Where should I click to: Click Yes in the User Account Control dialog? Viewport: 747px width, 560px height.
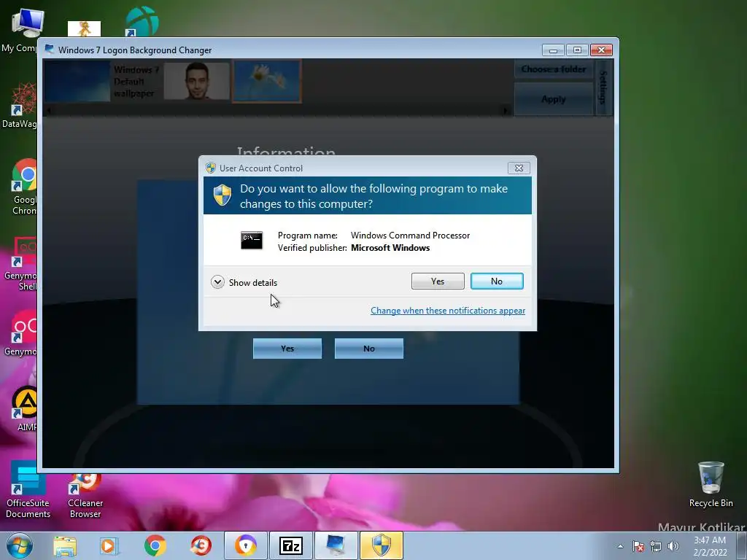(438, 281)
